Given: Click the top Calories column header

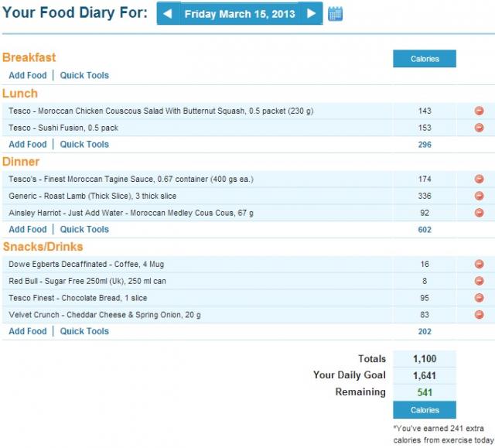Looking at the screenshot, I should (x=425, y=59).
